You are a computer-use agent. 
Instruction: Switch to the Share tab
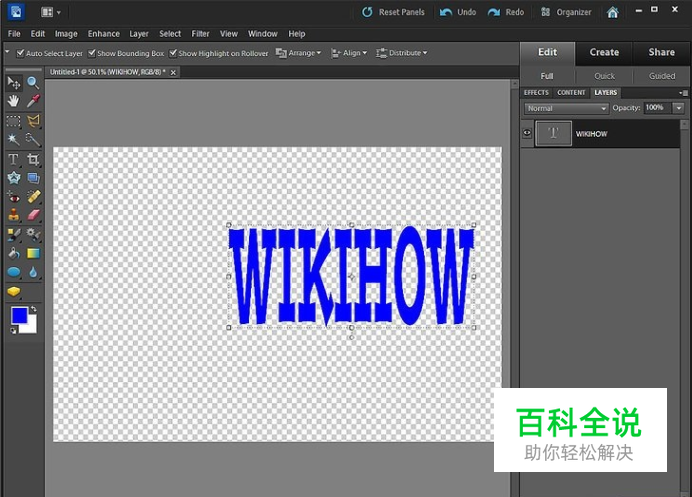tap(662, 52)
